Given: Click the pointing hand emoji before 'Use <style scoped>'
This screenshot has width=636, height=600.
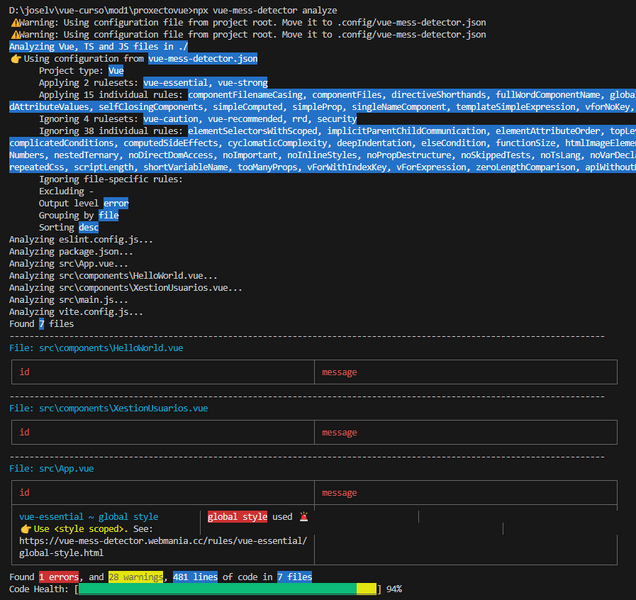Looking at the screenshot, I should click(x=26, y=529).
